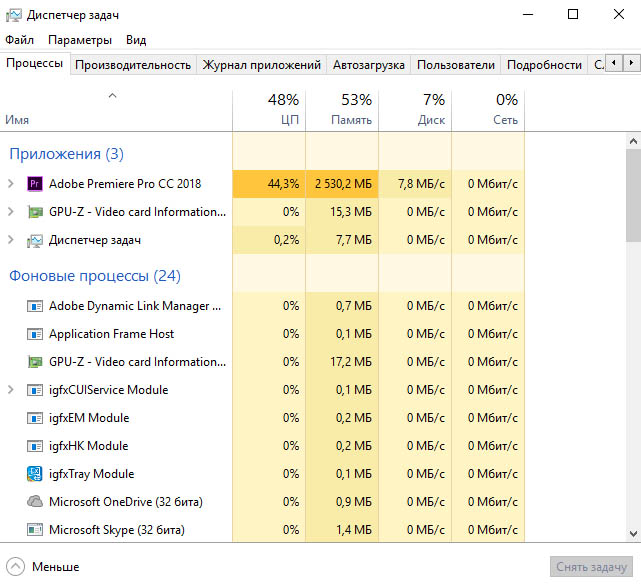641x588 pixels.
Task: Switch to the Журнал приложений tab
Action: point(262,65)
